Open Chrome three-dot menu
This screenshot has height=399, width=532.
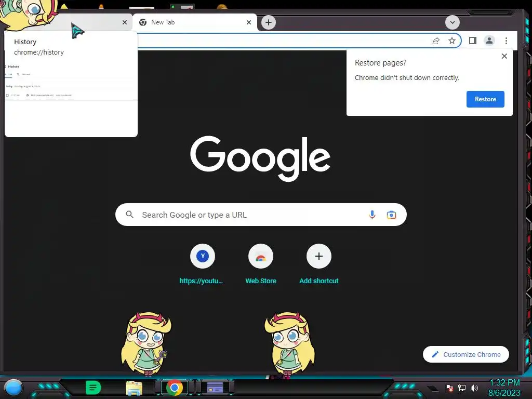pyautogui.click(x=506, y=41)
